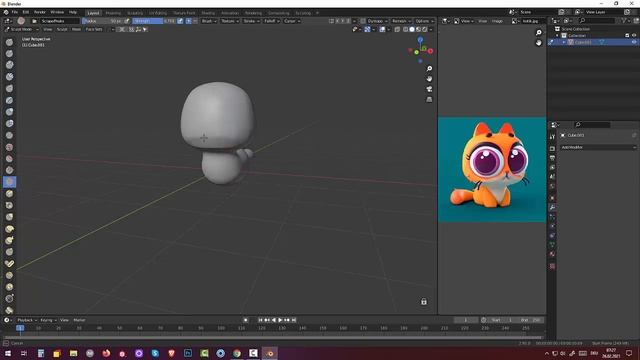
Task: Open the Add Modifier dropdown
Action: pyautogui.click(x=598, y=147)
